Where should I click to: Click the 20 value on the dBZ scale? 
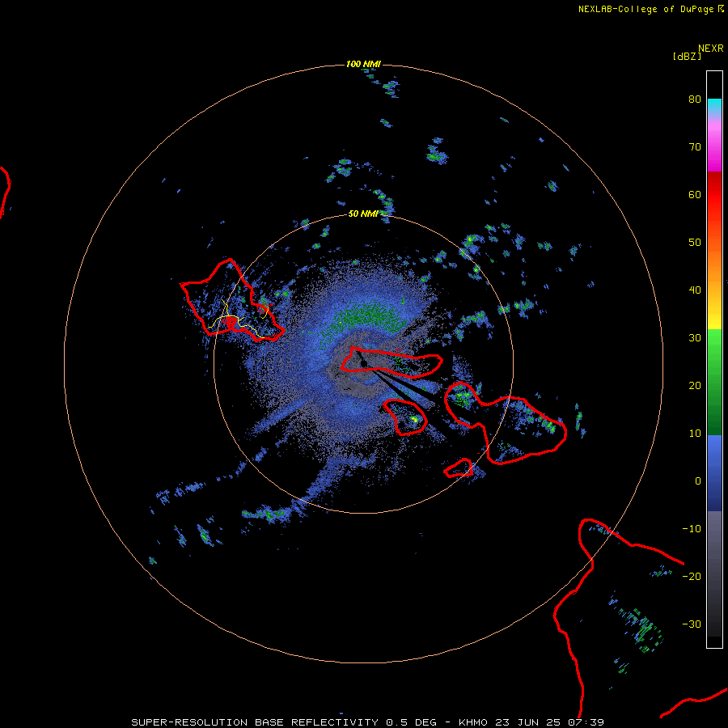point(695,386)
